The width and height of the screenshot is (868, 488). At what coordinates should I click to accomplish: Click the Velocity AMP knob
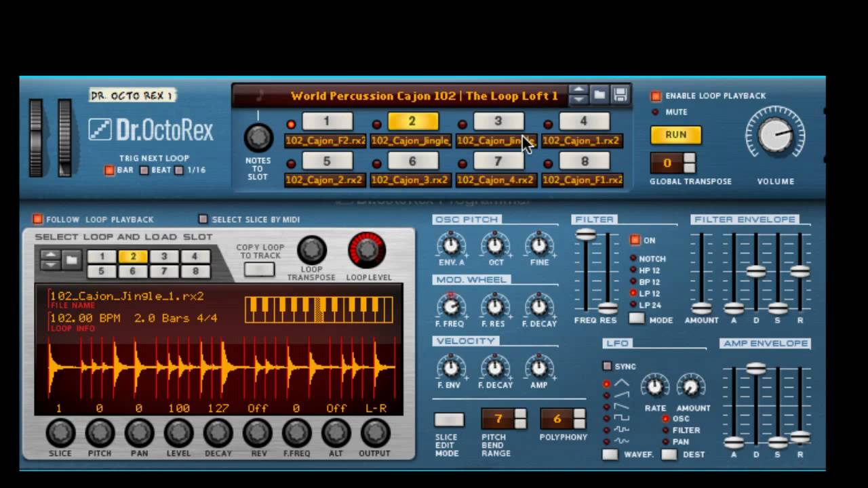pyautogui.click(x=539, y=367)
